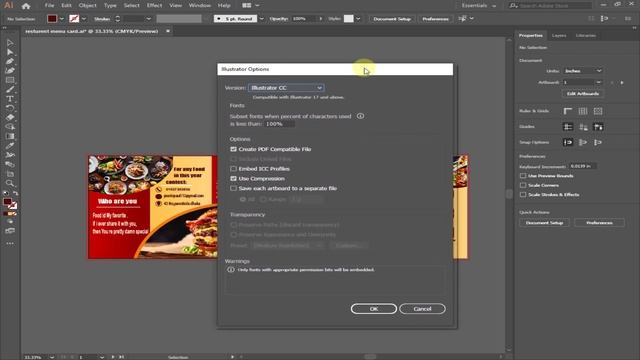640x360 pixels.
Task: Open the Units Inches dropdown
Action: 582,71
